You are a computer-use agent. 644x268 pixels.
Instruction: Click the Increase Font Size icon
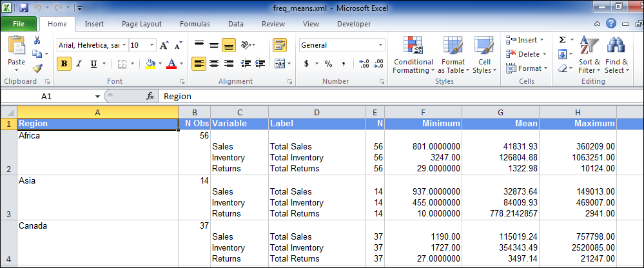[164, 46]
